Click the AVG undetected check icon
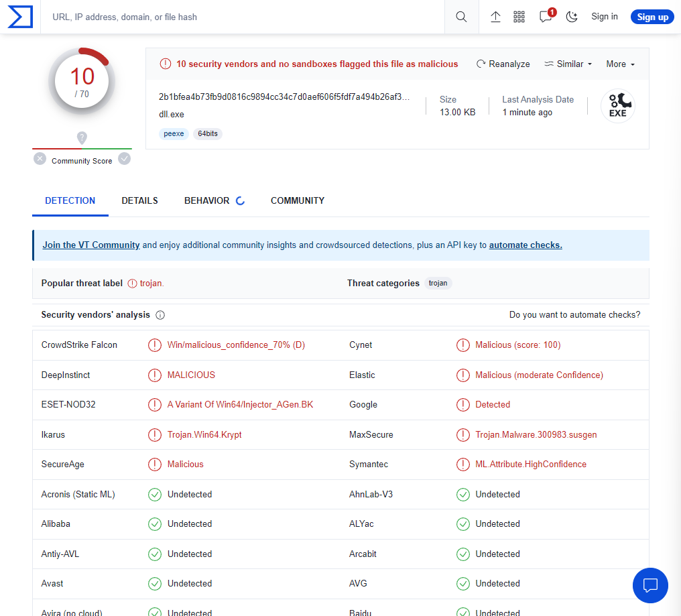Image resolution: width=681 pixels, height=616 pixels. [x=463, y=583]
